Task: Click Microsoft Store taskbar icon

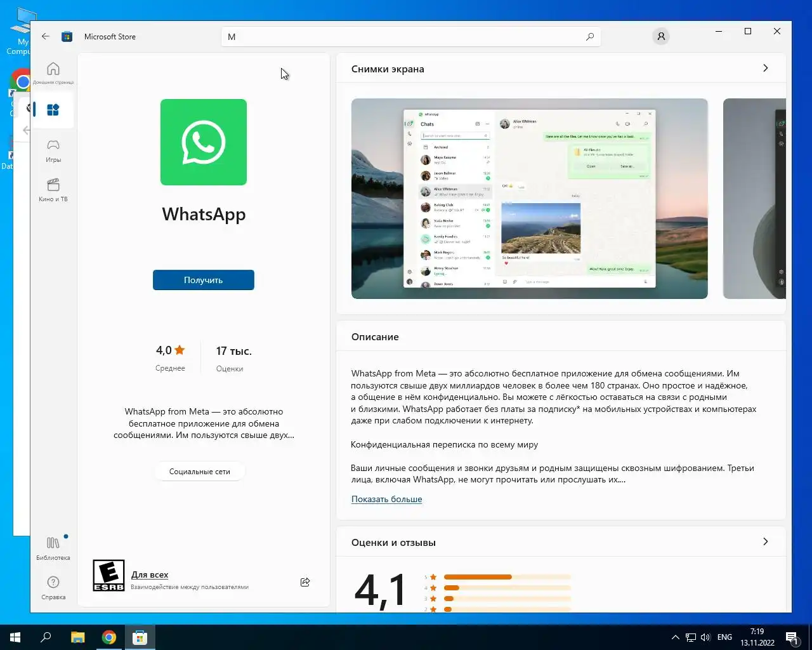Action: [x=140, y=637]
